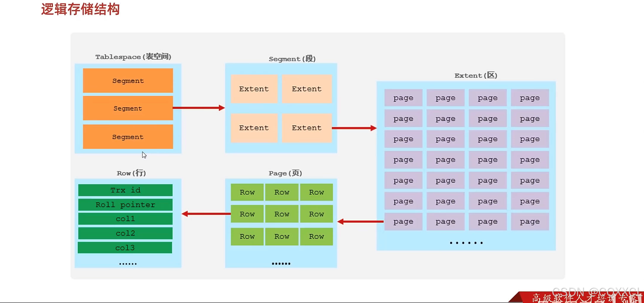Viewport: 644px width, 303px height.
Task: Click the last page box in the top row
Action: [x=530, y=98]
